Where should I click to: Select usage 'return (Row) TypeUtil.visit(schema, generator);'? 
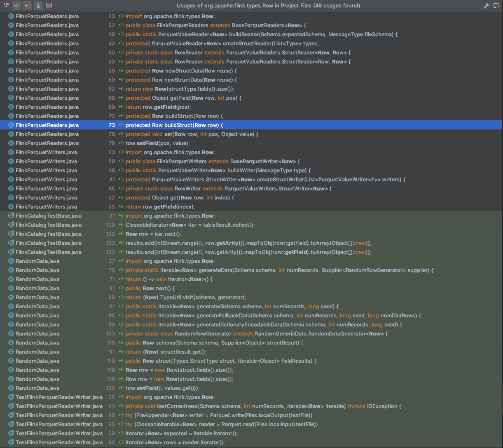click(x=186, y=298)
